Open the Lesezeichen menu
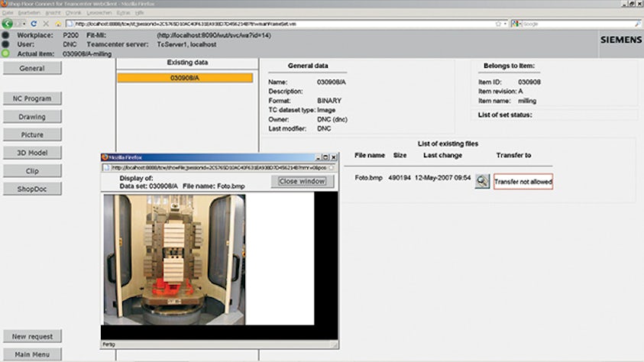 99,13
